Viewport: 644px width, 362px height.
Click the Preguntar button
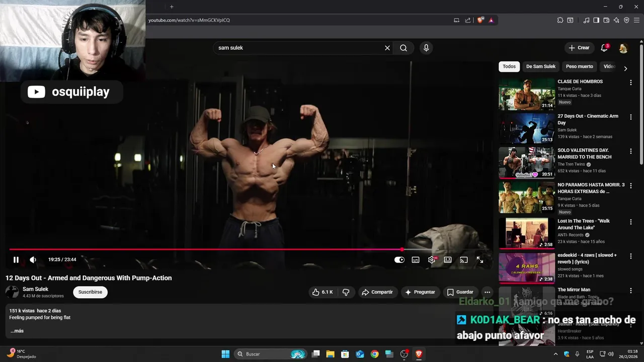coord(420,292)
